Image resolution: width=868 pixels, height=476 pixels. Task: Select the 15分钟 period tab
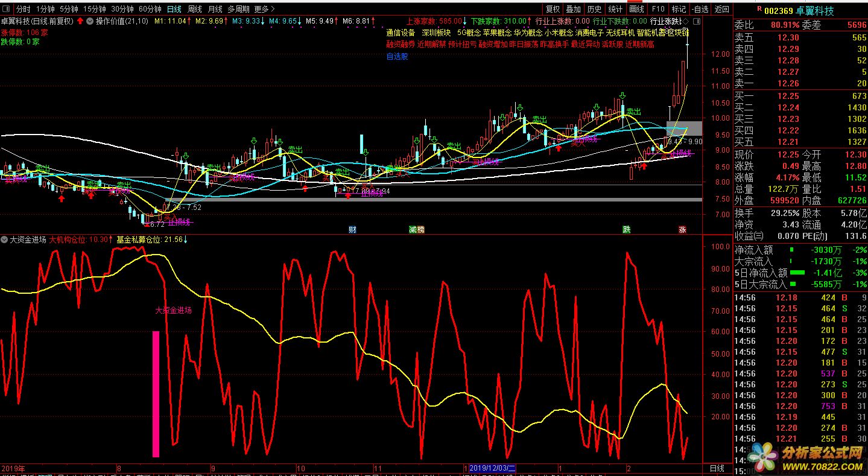coord(95,9)
